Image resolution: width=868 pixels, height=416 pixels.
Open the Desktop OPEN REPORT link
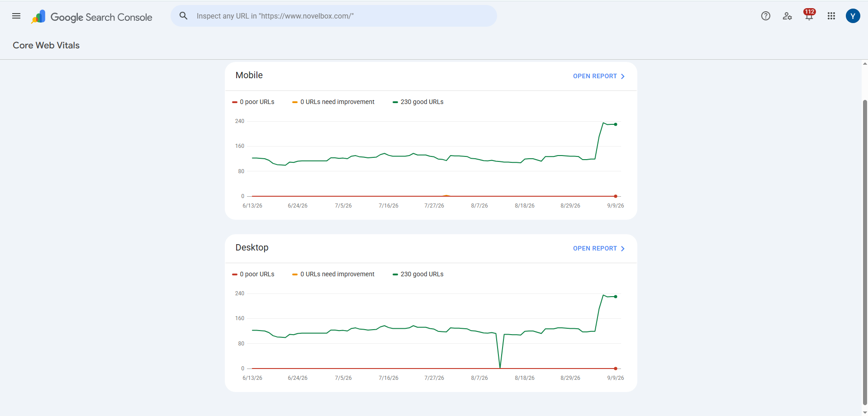click(x=599, y=248)
